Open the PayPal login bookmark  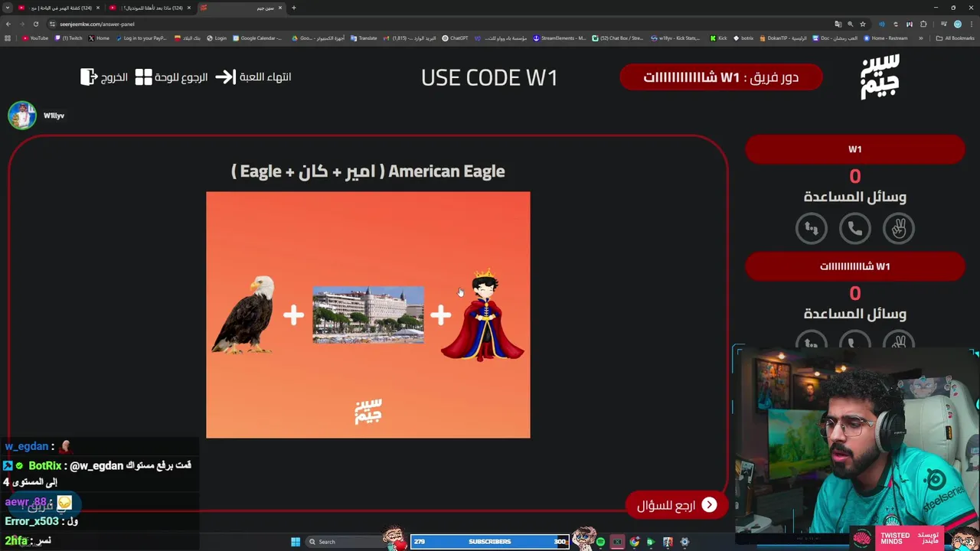coord(142,37)
